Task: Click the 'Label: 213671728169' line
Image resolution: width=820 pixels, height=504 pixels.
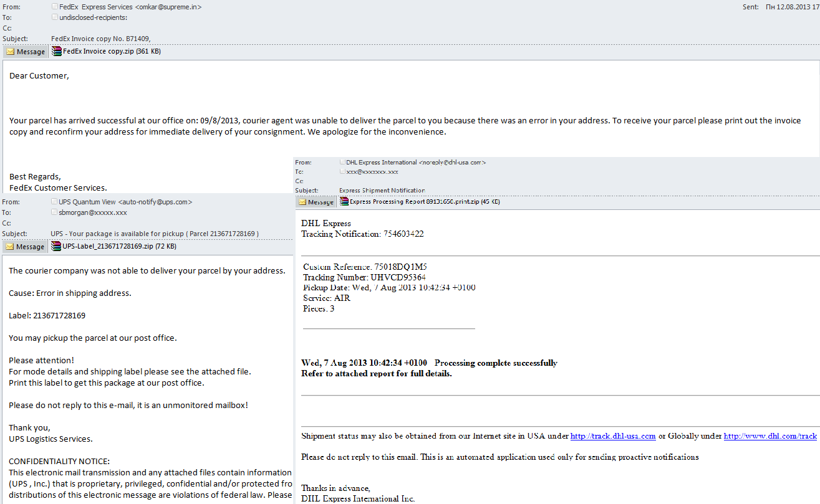Action: pos(47,316)
